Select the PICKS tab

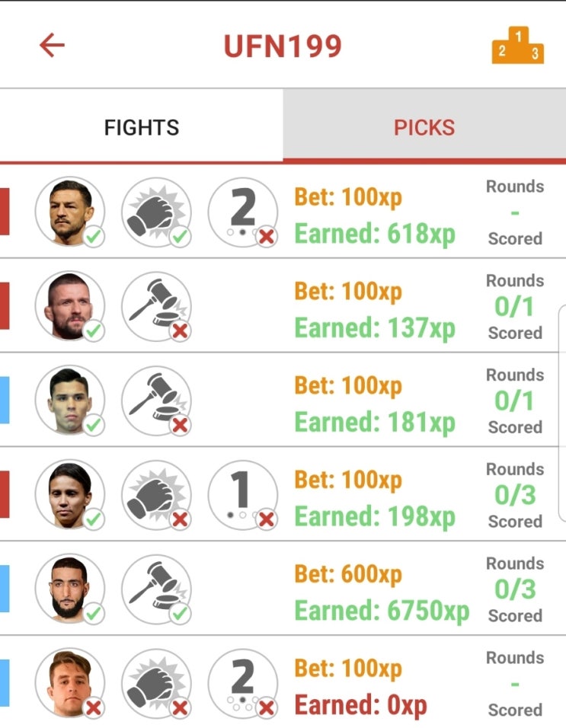424,127
